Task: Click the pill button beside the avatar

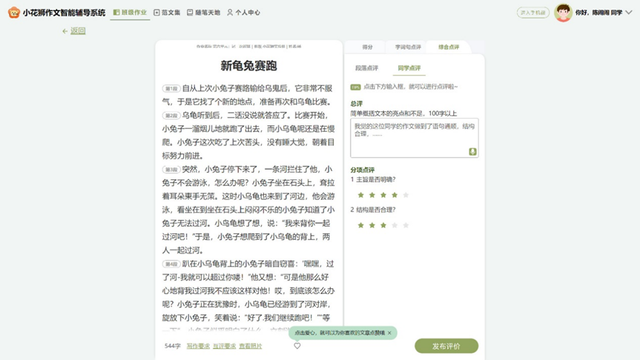Action: pyautogui.click(x=533, y=13)
